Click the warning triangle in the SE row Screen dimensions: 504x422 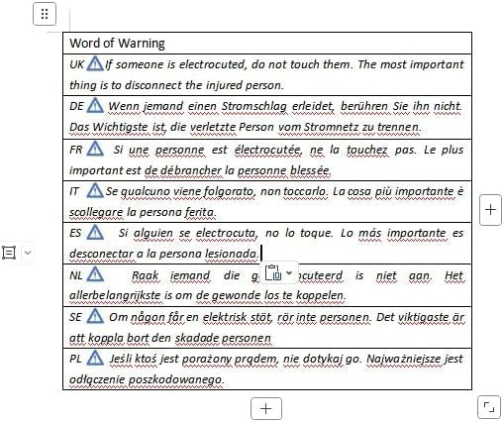(x=95, y=316)
